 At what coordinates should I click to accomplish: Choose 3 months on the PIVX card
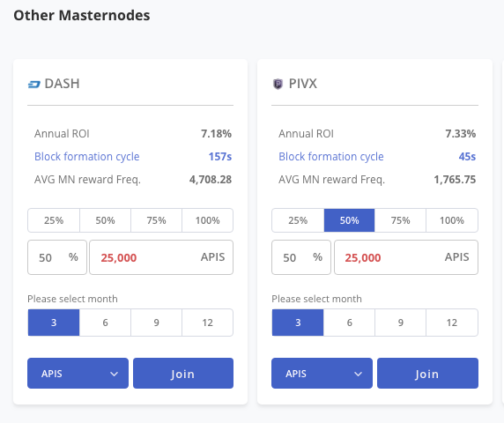point(298,323)
